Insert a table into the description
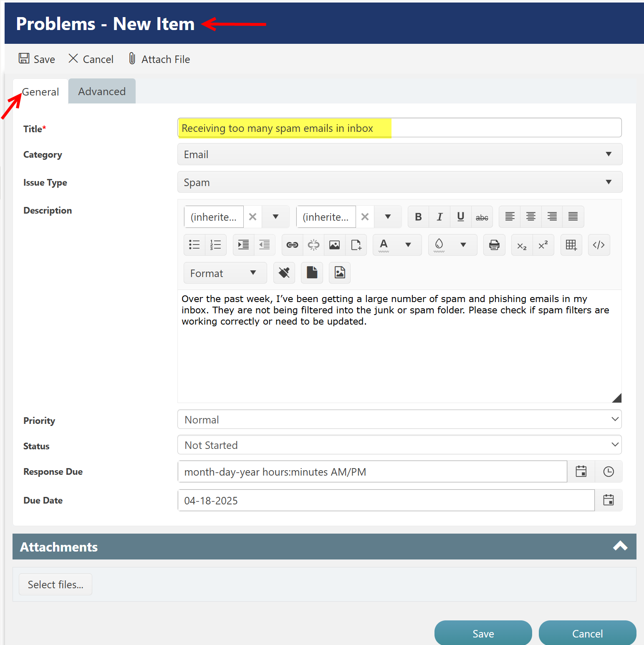This screenshot has height=645, width=644. (x=571, y=245)
